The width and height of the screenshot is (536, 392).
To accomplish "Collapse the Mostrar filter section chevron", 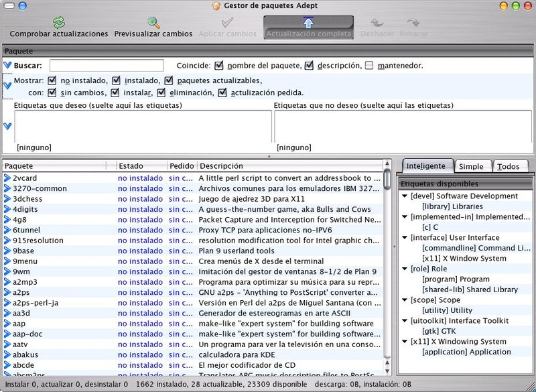I will [7, 86].
